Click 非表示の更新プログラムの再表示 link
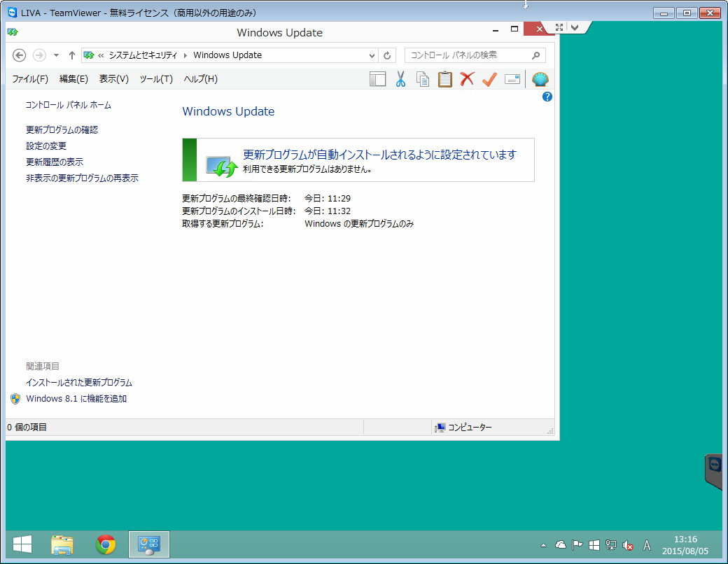 click(82, 178)
